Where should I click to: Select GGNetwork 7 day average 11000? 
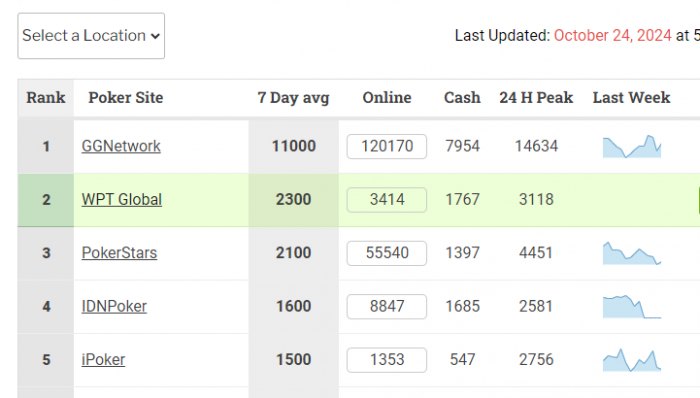point(294,146)
